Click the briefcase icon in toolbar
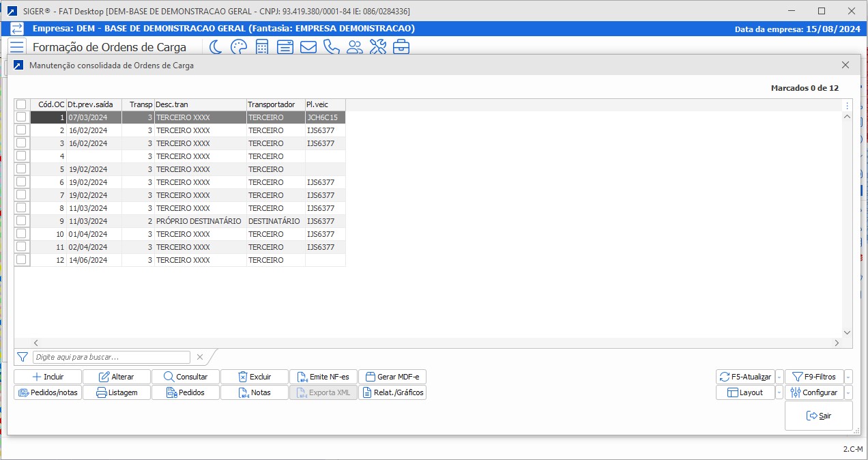This screenshot has height=460, width=868. coord(401,47)
